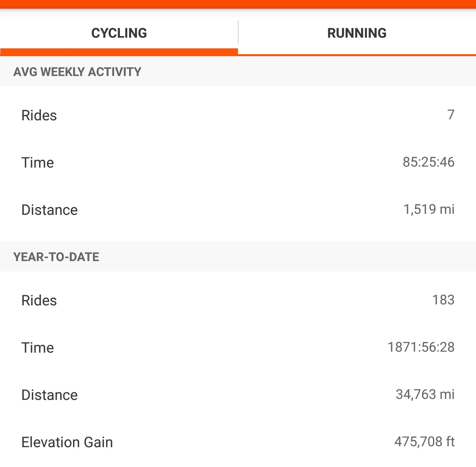This screenshot has width=476, height=467.
Task: Select the weekly Time row label
Action: pyautogui.click(x=38, y=163)
